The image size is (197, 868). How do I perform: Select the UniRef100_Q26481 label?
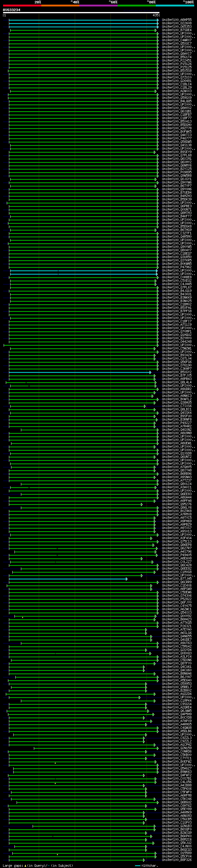coord(176,81)
